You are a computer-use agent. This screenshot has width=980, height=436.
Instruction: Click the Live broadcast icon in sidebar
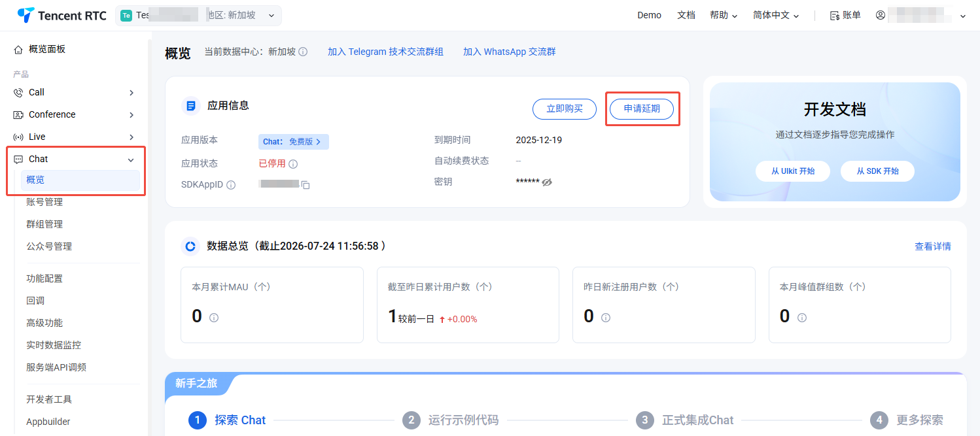(x=18, y=137)
